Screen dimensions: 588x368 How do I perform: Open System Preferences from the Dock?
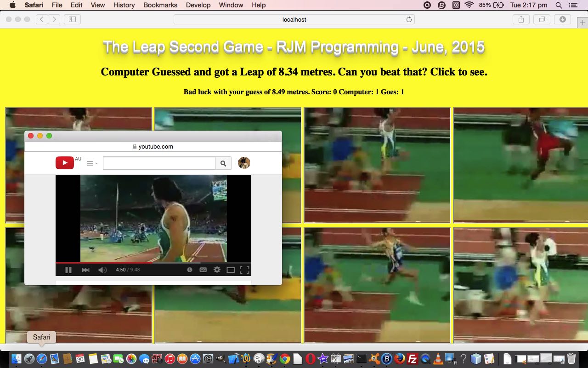(x=208, y=359)
